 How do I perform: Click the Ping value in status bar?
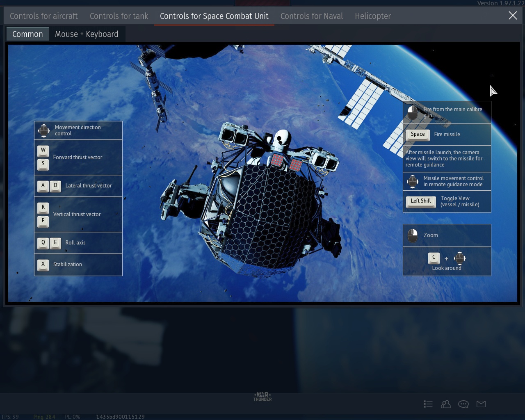44,417
